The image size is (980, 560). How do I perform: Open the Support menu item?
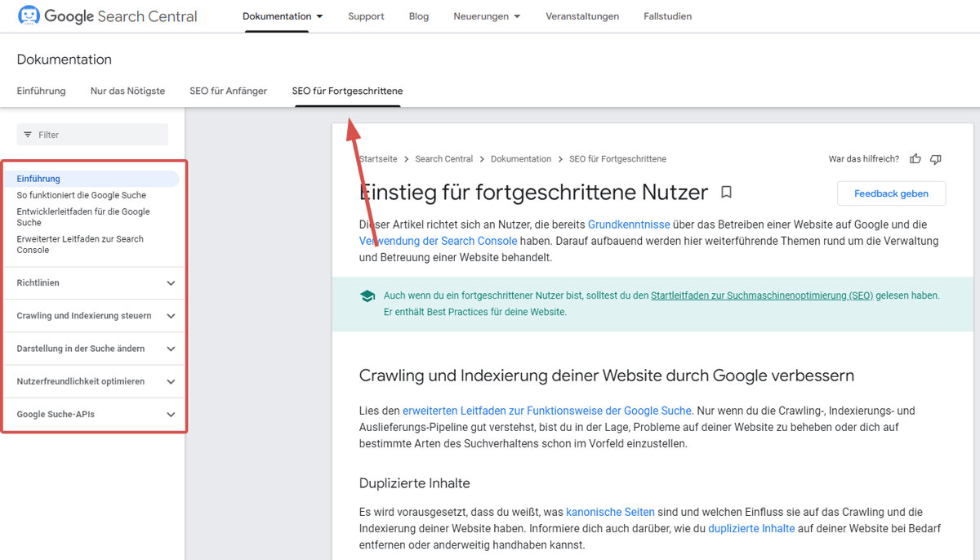click(366, 16)
